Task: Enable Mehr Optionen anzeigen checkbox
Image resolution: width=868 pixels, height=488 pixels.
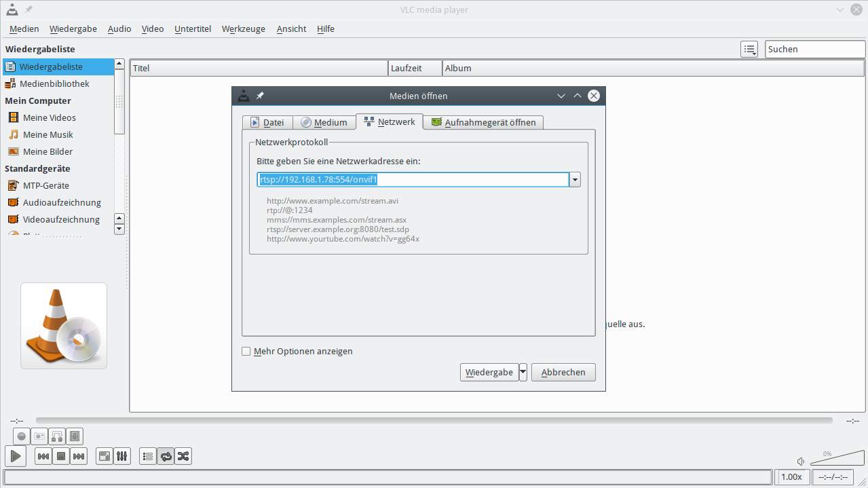Action: [246, 352]
